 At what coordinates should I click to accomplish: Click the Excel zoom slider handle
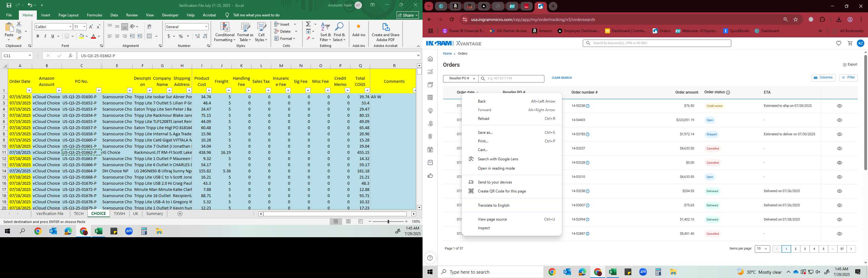point(388,221)
